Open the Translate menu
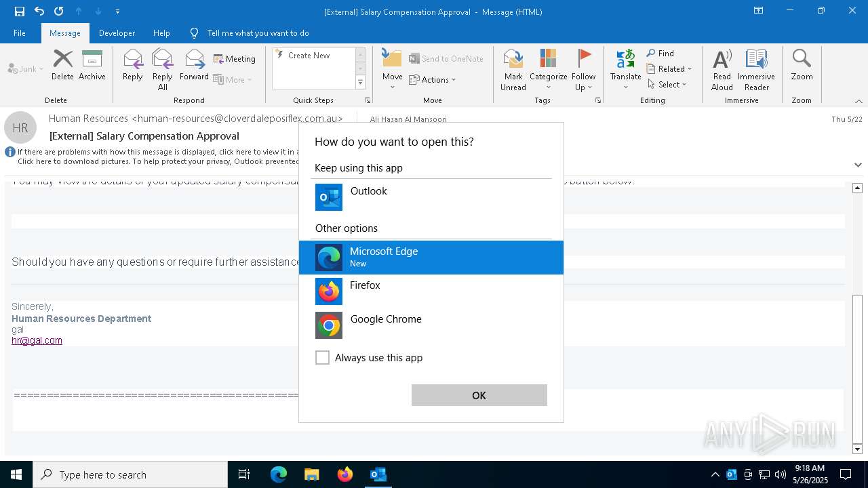Viewport: 868px width, 488px height. click(x=625, y=70)
